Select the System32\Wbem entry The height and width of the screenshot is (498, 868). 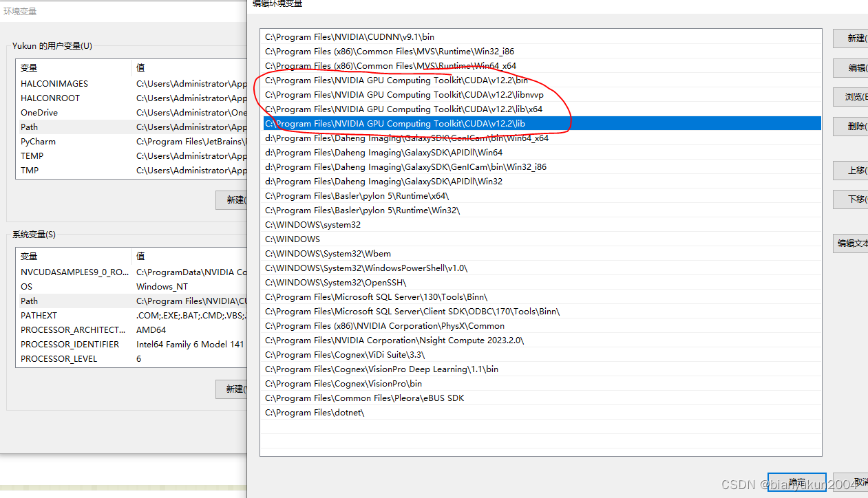(541, 254)
